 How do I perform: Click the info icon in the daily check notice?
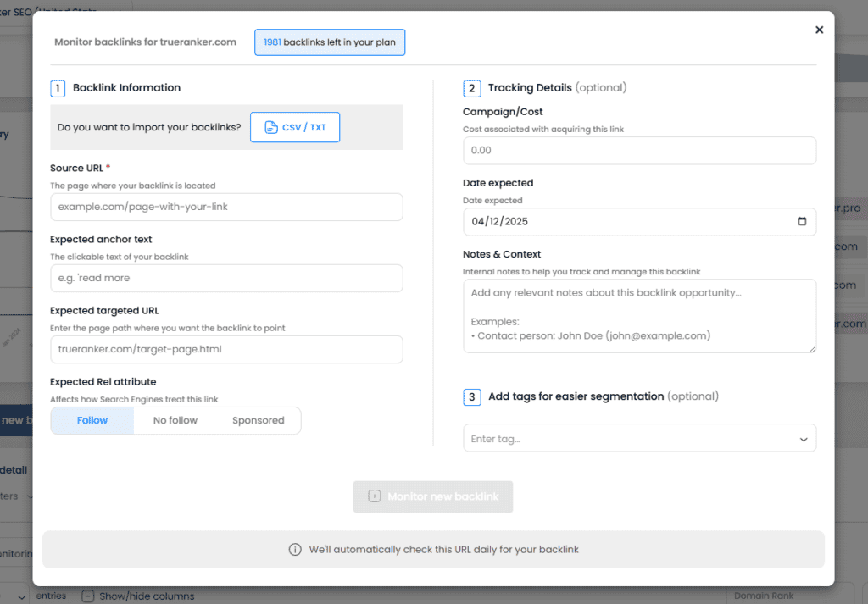pyautogui.click(x=295, y=550)
